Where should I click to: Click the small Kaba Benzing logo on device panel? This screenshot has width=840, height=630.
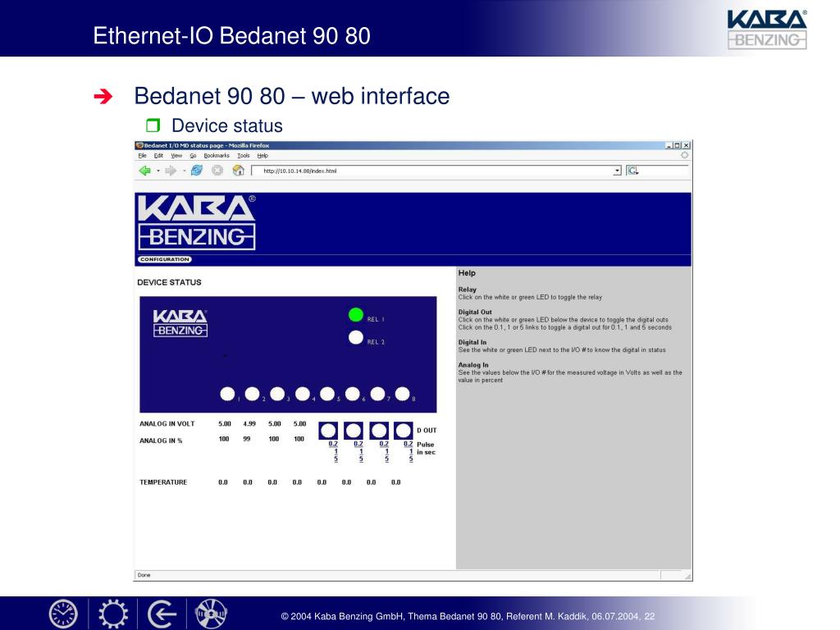pos(180,323)
